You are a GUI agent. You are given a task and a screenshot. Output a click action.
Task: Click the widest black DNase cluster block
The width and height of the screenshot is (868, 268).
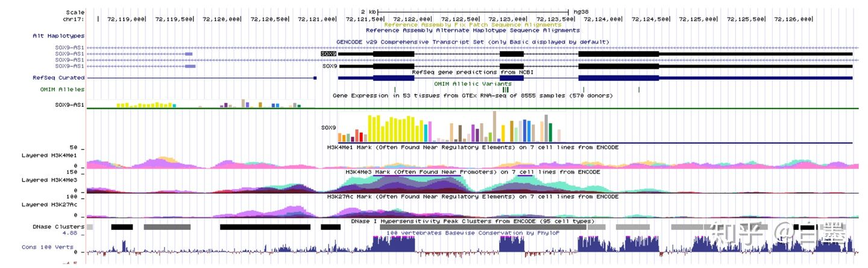265,227
